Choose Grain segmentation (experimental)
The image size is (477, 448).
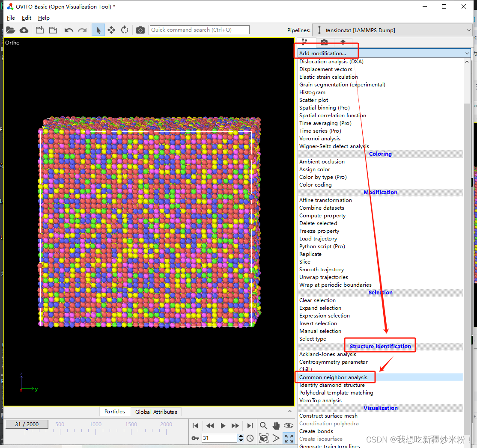pyautogui.click(x=342, y=84)
